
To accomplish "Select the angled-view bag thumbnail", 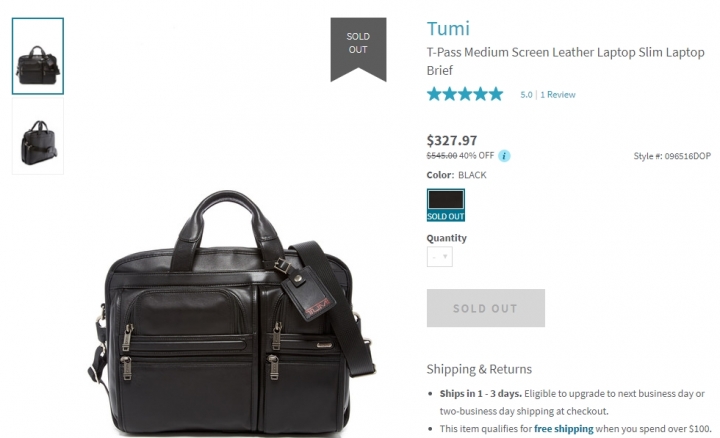I will click(38, 137).
